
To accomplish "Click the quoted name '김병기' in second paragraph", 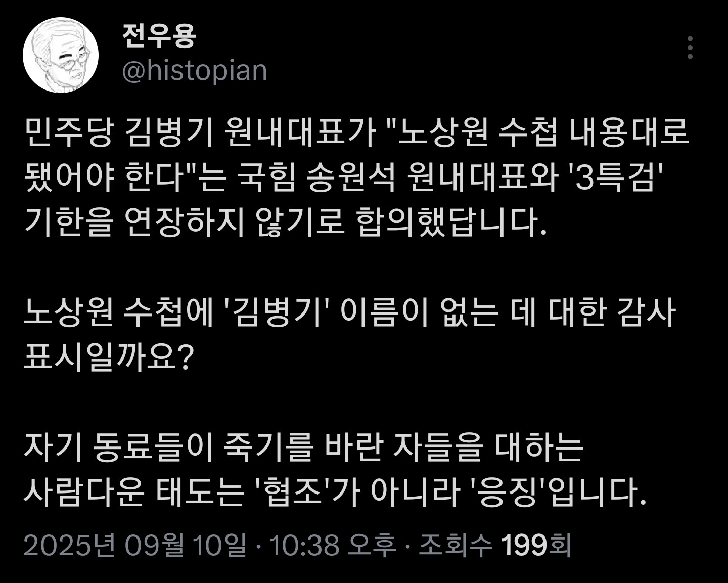I will coord(276,312).
